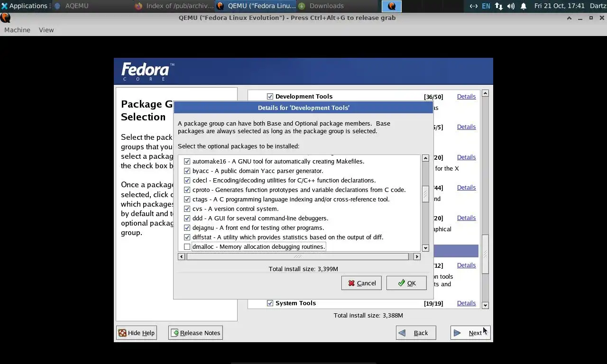Open the Machine menu
607x364 pixels.
(17, 30)
